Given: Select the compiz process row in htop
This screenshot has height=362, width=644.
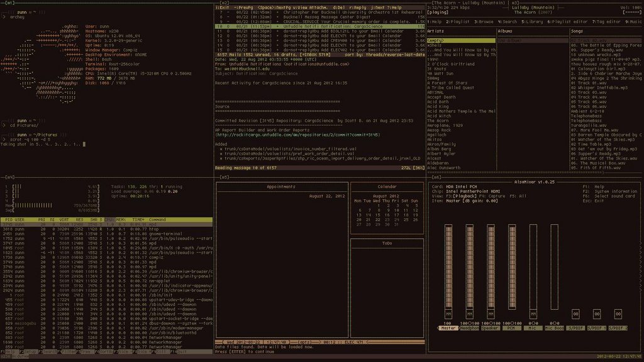Looking at the screenshot, I should tap(106, 257).
